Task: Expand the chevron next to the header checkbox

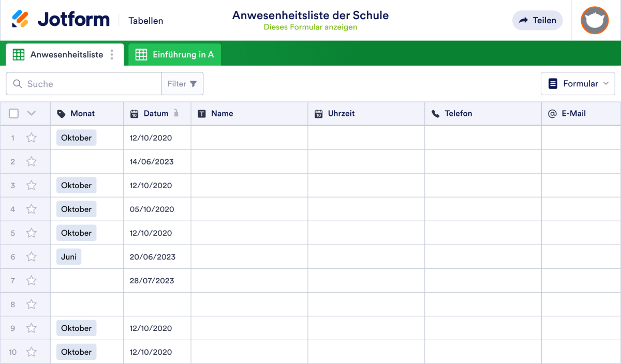Action: [30, 113]
